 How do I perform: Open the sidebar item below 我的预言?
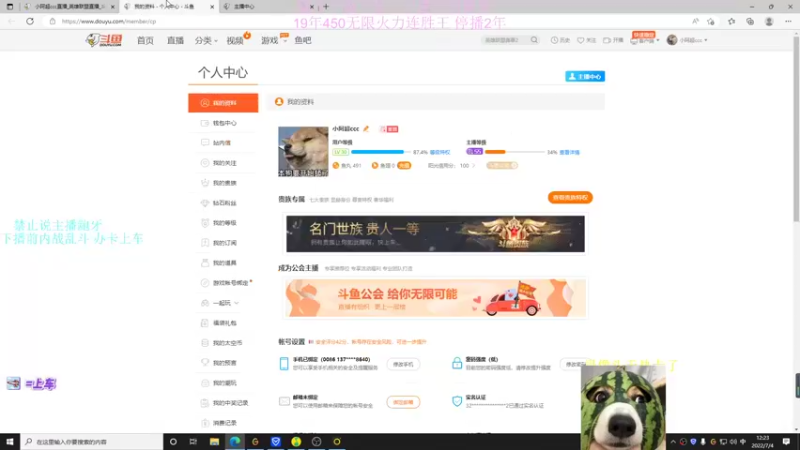pyautogui.click(x=223, y=383)
